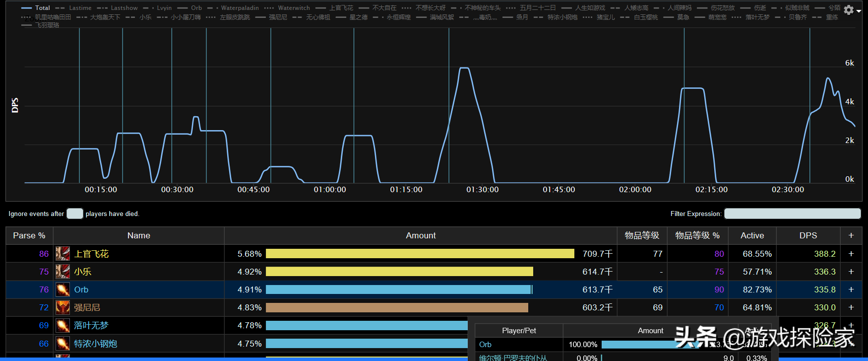The width and height of the screenshot is (868, 361).
Task: Open player 特浓小钢炮 from the table
Action: [96, 343]
